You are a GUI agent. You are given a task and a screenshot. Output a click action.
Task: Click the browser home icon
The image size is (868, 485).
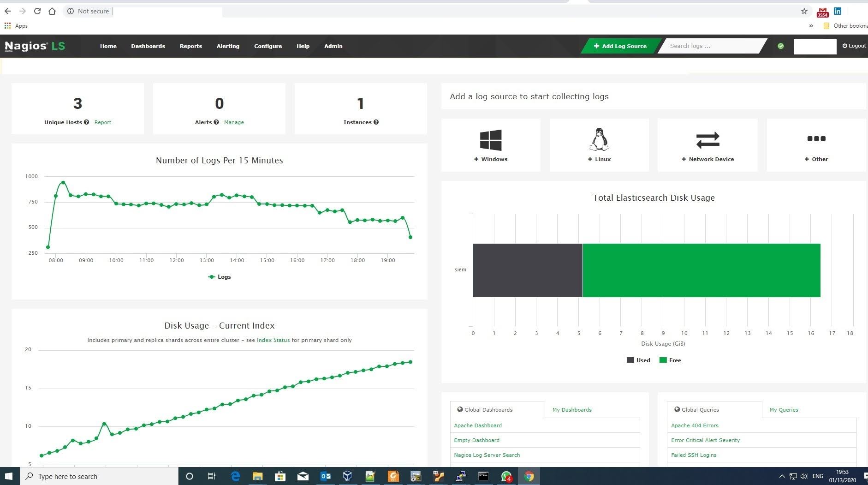coord(52,11)
